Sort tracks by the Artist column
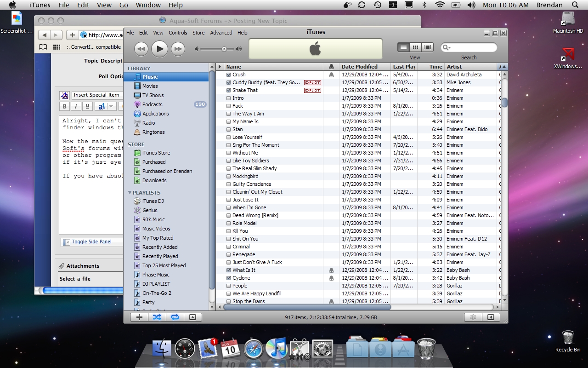Screen dimensions: 588x368 pos(471,67)
